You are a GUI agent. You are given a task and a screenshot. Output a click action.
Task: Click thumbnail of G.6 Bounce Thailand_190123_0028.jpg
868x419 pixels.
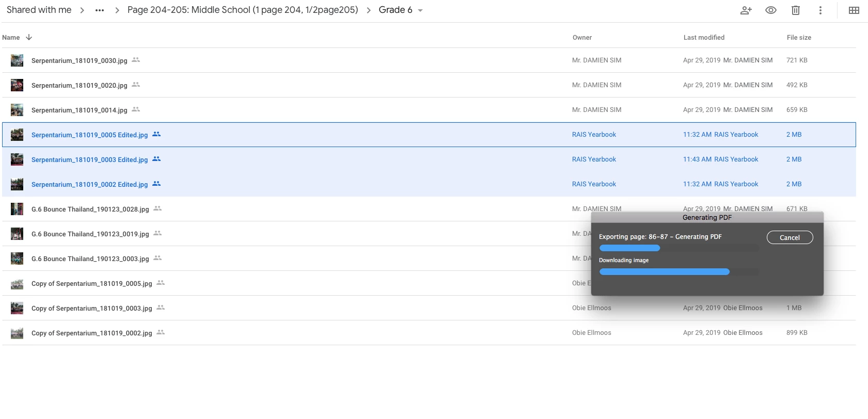(x=17, y=209)
